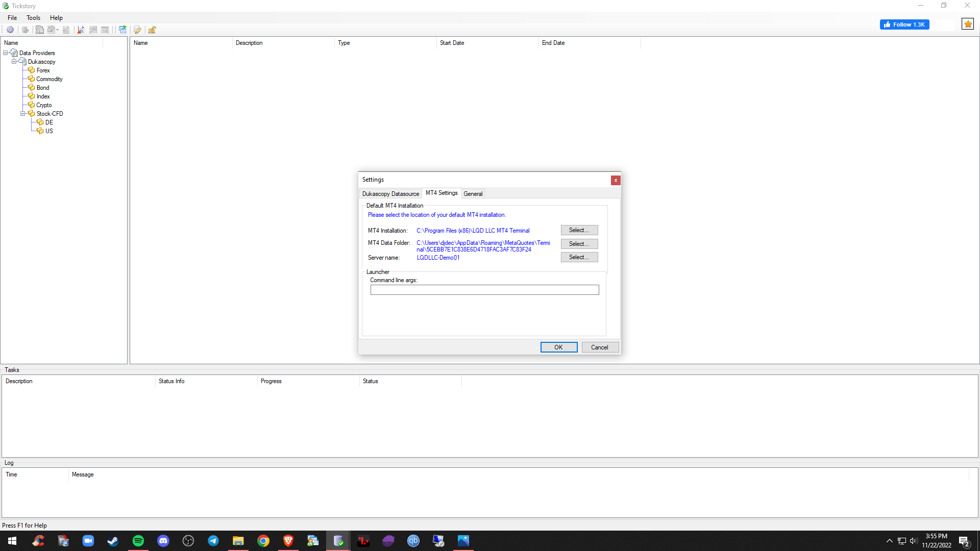Open the Windows Start menu

pos(12,541)
